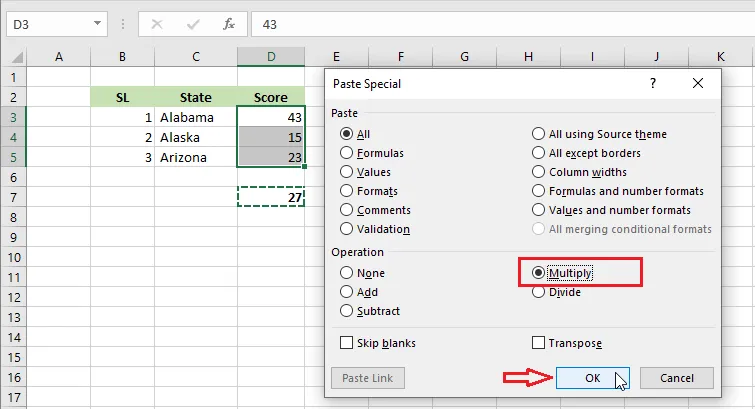Select row 7 header
This screenshot has height=409, width=755.
pyautogui.click(x=13, y=198)
